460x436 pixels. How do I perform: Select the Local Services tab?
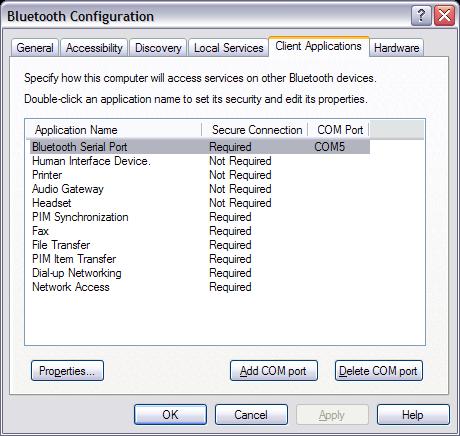[228, 48]
